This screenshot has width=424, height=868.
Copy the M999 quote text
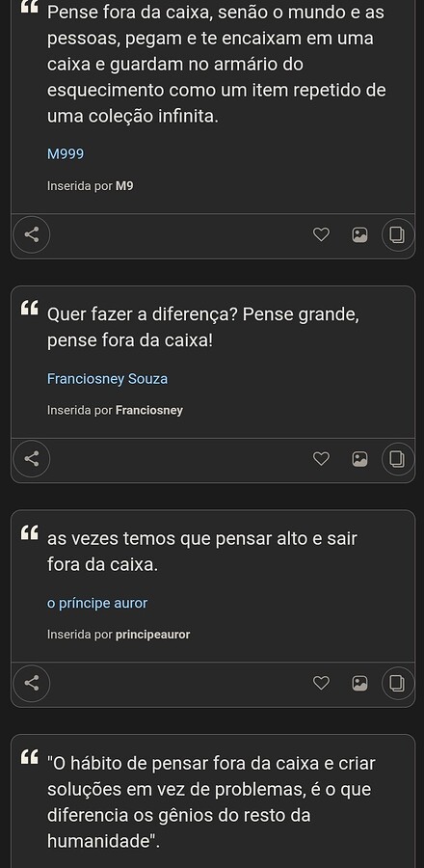tap(397, 234)
